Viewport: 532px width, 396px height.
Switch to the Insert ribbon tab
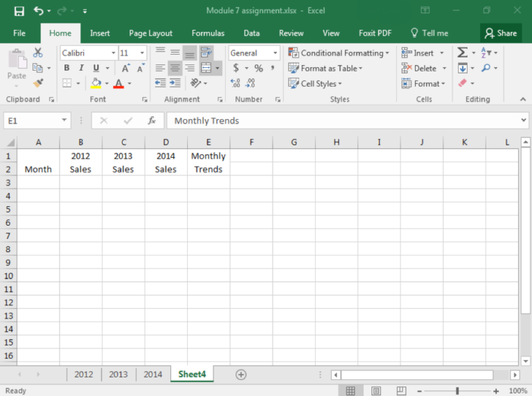click(x=100, y=33)
